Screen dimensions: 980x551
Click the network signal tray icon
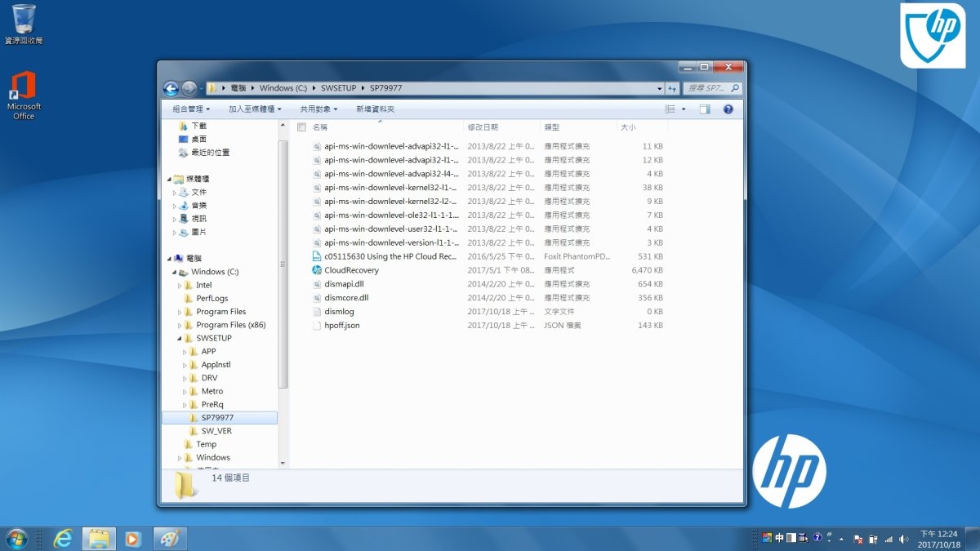(x=889, y=539)
